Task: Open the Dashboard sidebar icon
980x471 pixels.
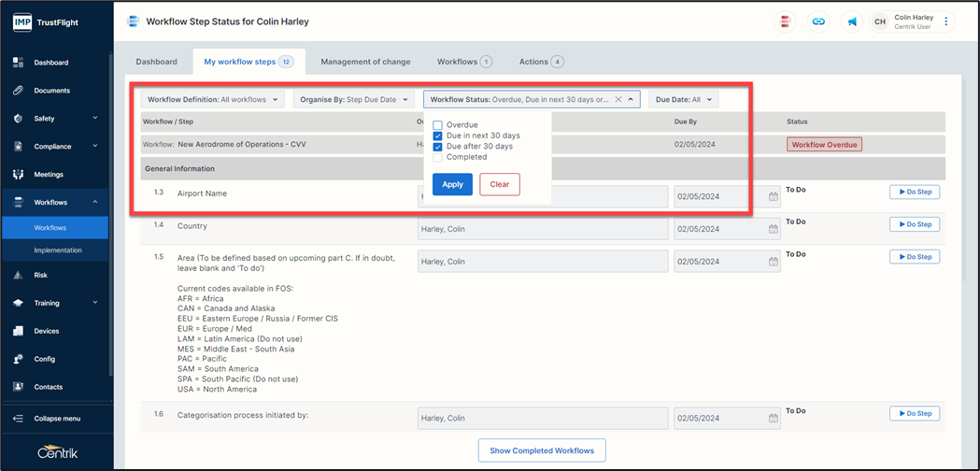Action: coord(18,63)
